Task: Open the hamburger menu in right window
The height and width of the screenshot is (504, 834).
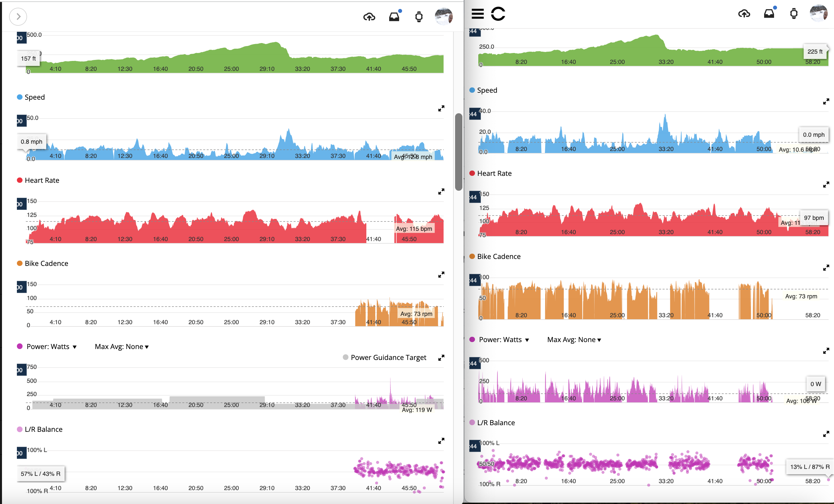Action: pyautogui.click(x=478, y=14)
